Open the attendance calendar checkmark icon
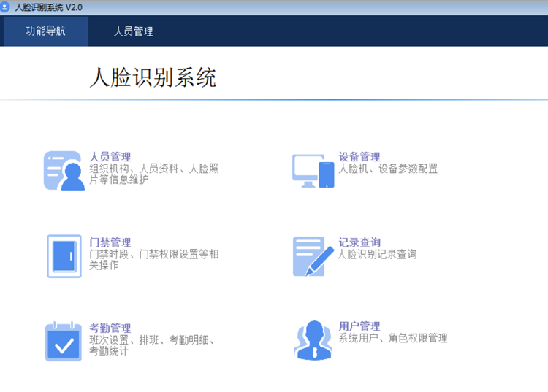Image resolution: width=548 pixels, height=392 pixels. pyautogui.click(x=64, y=342)
